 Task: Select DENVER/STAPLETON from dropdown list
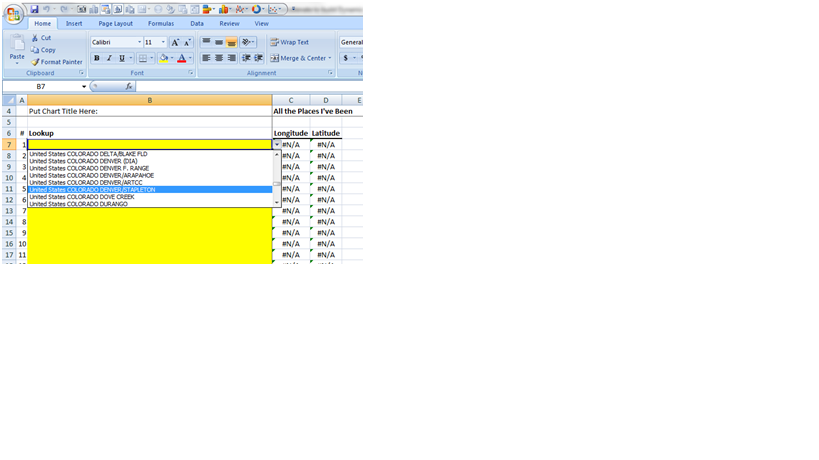click(x=150, y=190)
